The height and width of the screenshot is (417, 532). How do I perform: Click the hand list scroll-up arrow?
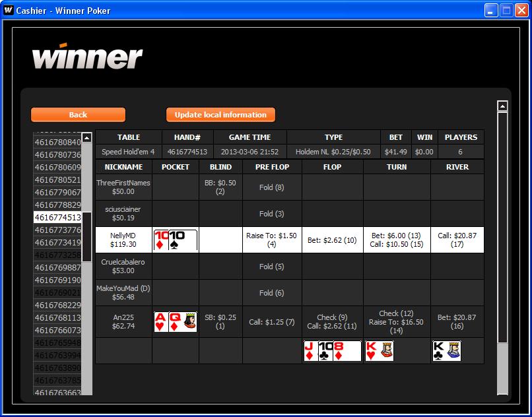[x=87, y=137]
